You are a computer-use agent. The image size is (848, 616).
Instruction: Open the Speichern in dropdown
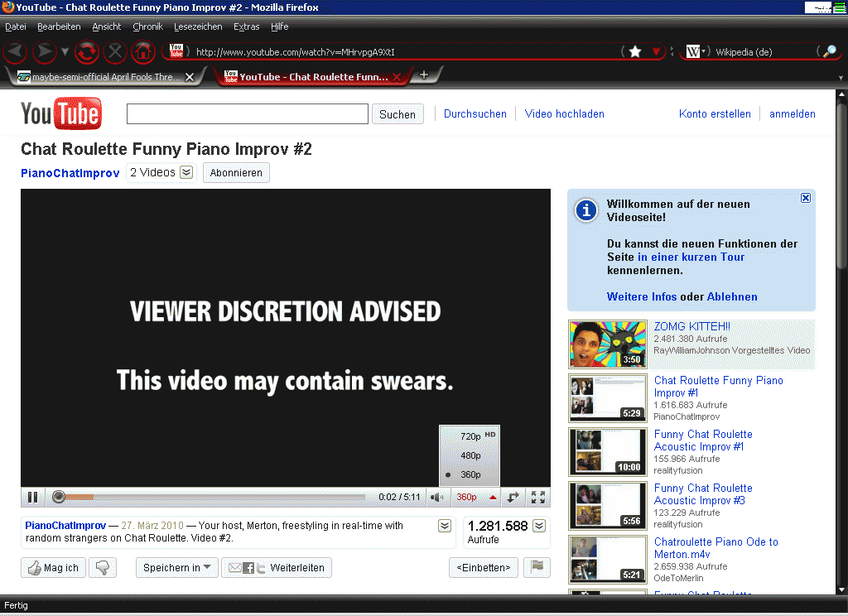177,567
